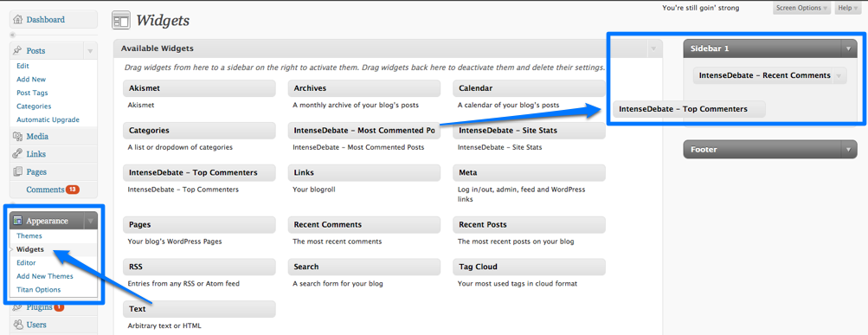The height and width of the screenshot is (335, 868).
Task: Click Add New Themes link
Action: [45, 276]
